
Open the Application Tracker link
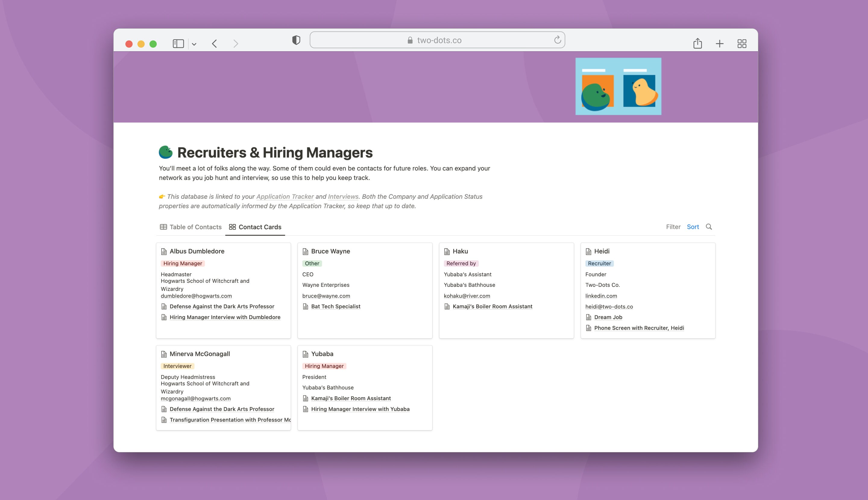tap(285, 196)
